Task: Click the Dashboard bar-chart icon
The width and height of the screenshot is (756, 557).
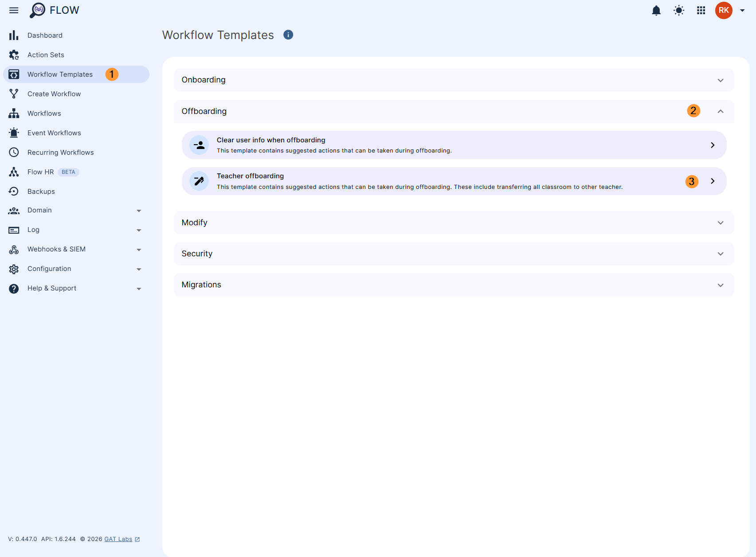Action: 14,35
